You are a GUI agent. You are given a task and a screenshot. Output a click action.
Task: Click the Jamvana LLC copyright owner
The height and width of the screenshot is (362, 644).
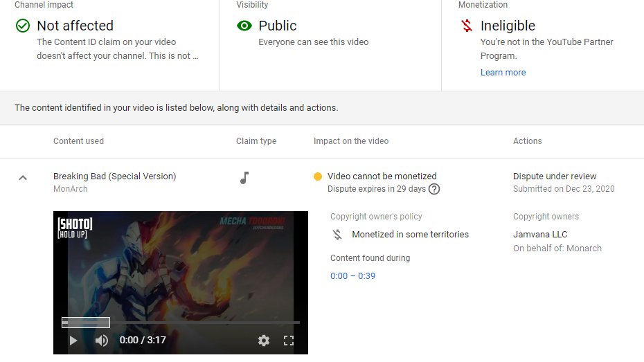pyautogui.click(x=540, y=235)
